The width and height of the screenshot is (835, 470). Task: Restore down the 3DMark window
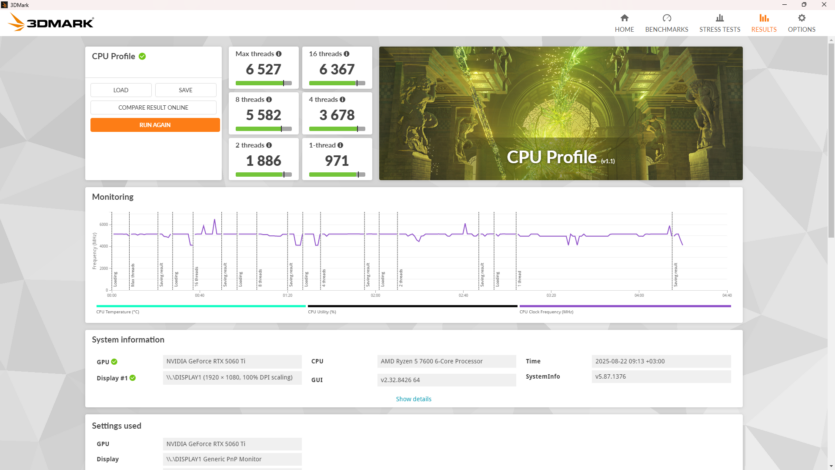(804, 5)
